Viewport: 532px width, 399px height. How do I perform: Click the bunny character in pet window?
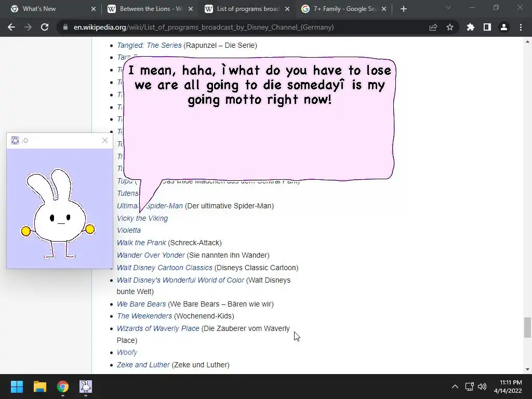click(x=58, y=214)
